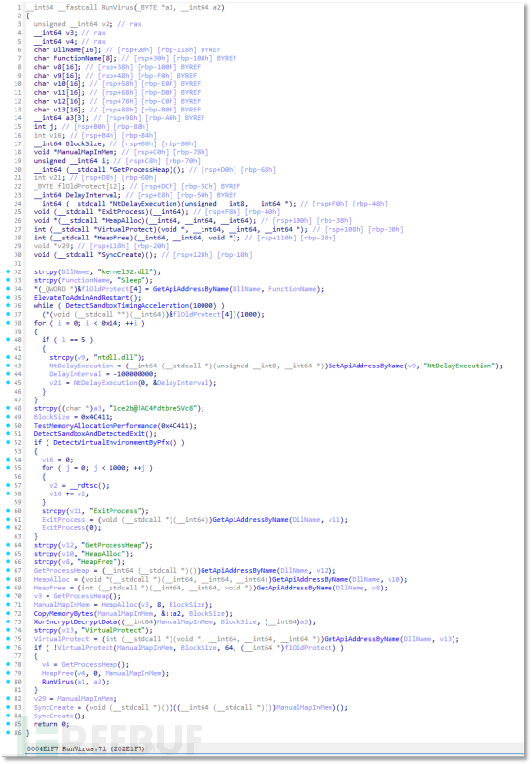Click the v16 += v2 statement on line 58
532x764 pixels.
69,494
